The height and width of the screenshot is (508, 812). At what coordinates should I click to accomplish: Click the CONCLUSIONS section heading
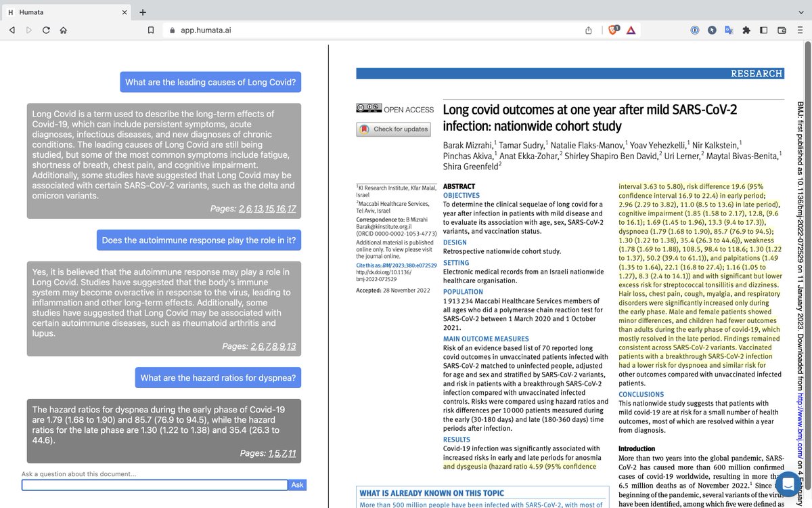641,394
